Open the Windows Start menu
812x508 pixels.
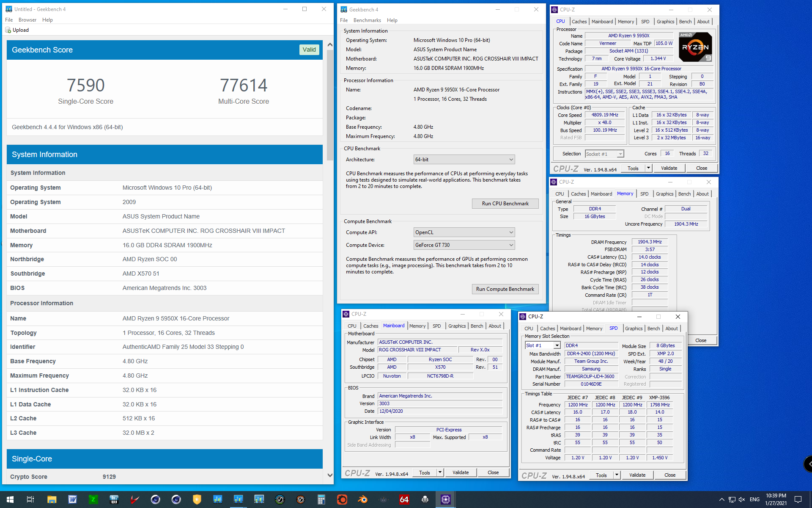click(x=10, y=500)
